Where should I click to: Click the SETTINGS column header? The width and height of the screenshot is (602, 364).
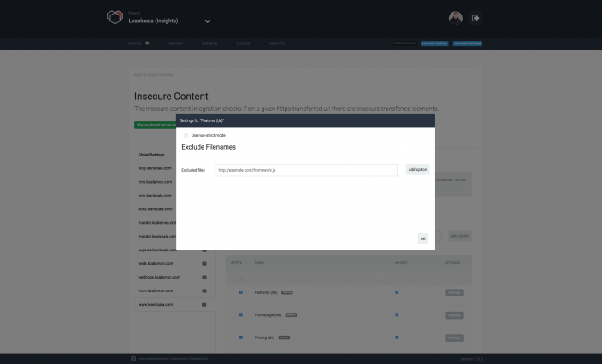tap(452, 262)
